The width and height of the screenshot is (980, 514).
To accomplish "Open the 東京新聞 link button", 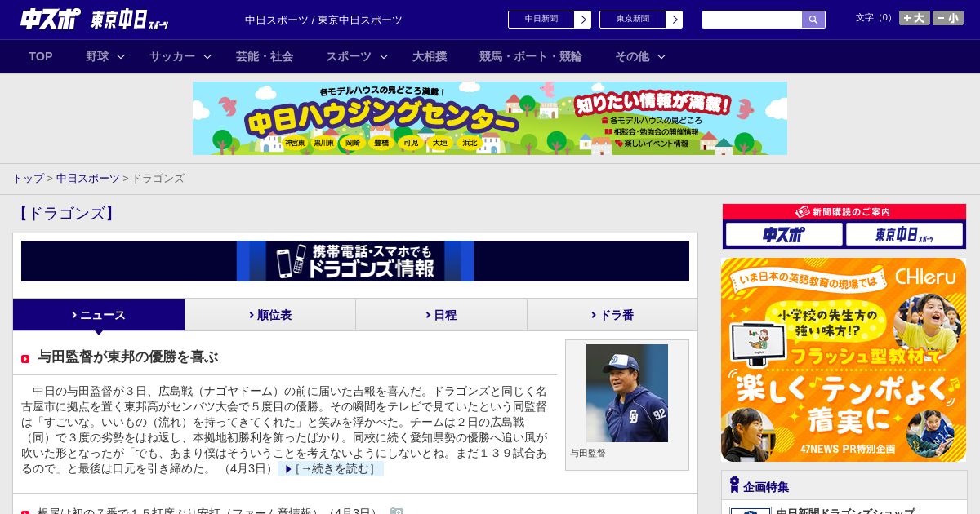I will tap(633, 20).
